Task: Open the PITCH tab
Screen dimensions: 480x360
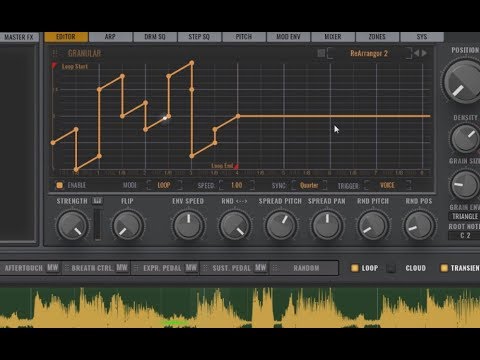Action: click(244, 37)
